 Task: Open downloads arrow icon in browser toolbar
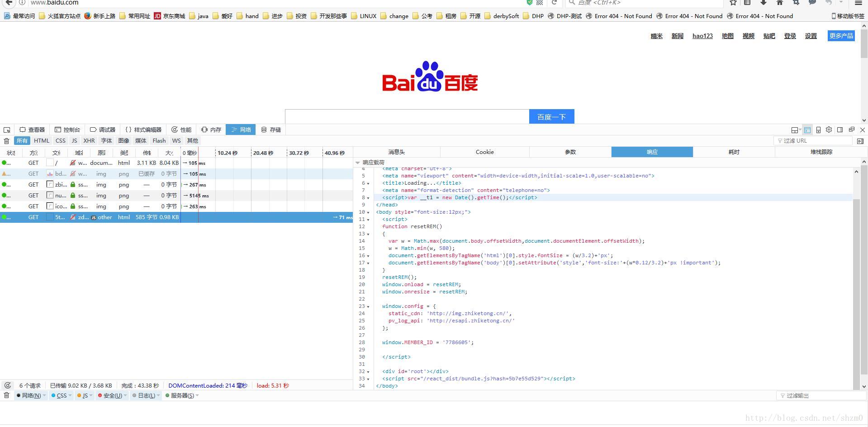[764, 2]
